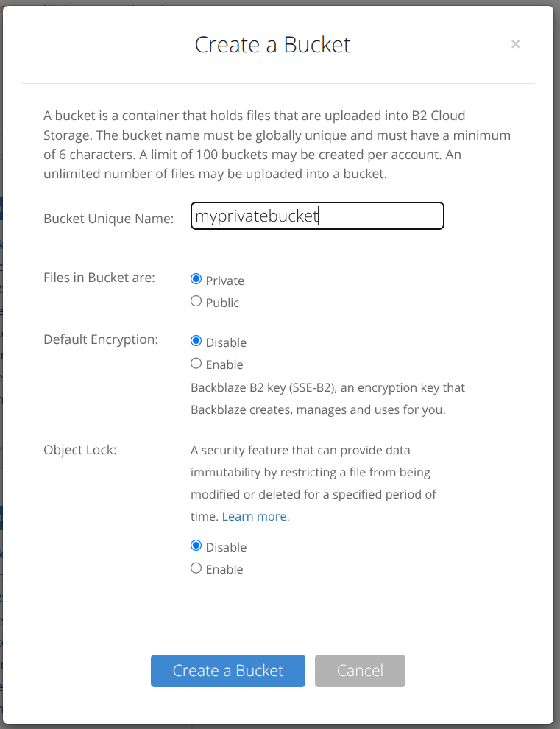Click the SSE-B2 encryption key description
This screenshot has height=729, width=560.
tap(327, 398)
